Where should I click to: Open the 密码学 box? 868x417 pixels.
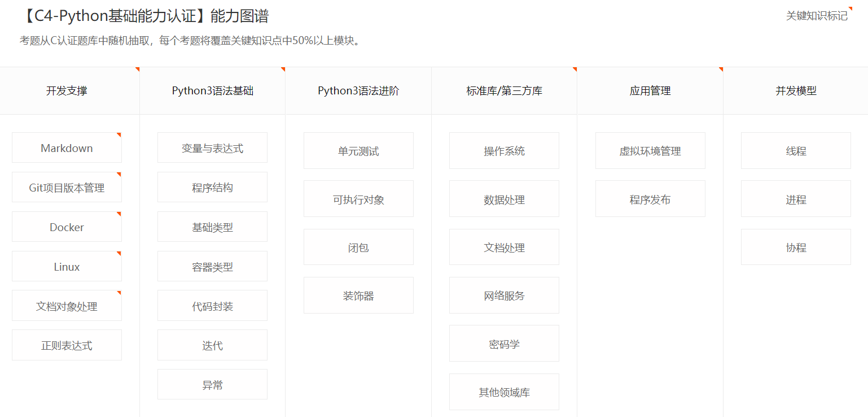504,344
